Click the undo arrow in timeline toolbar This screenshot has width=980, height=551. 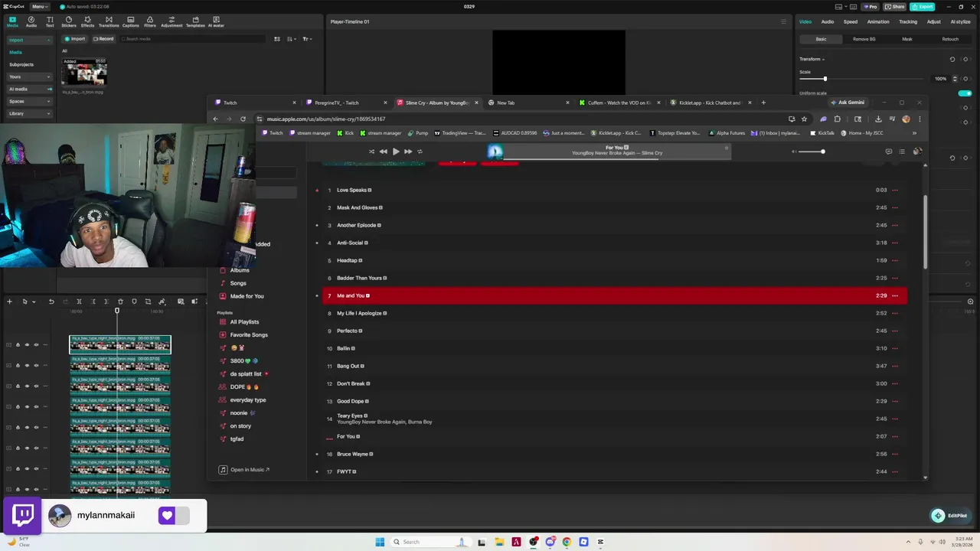click(51, 302)
